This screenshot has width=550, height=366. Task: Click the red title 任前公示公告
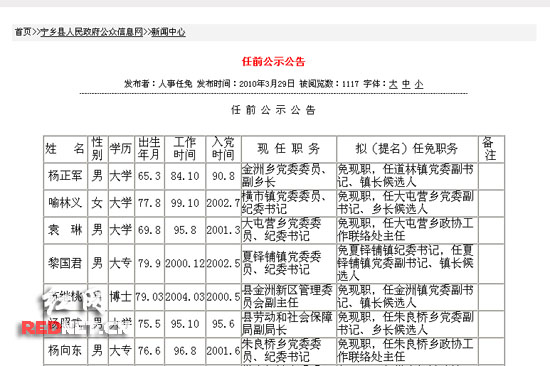coord(274,62)
